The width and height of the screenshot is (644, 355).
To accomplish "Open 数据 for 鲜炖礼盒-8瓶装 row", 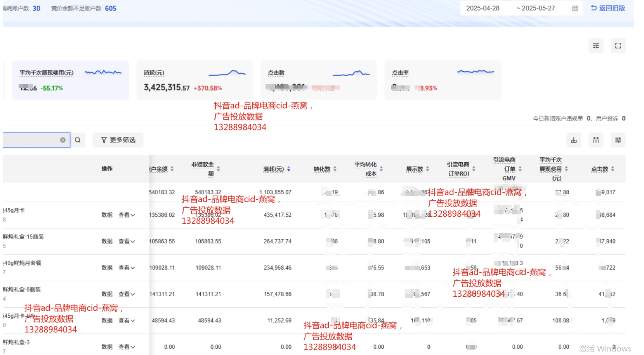I will pos(107,294).
